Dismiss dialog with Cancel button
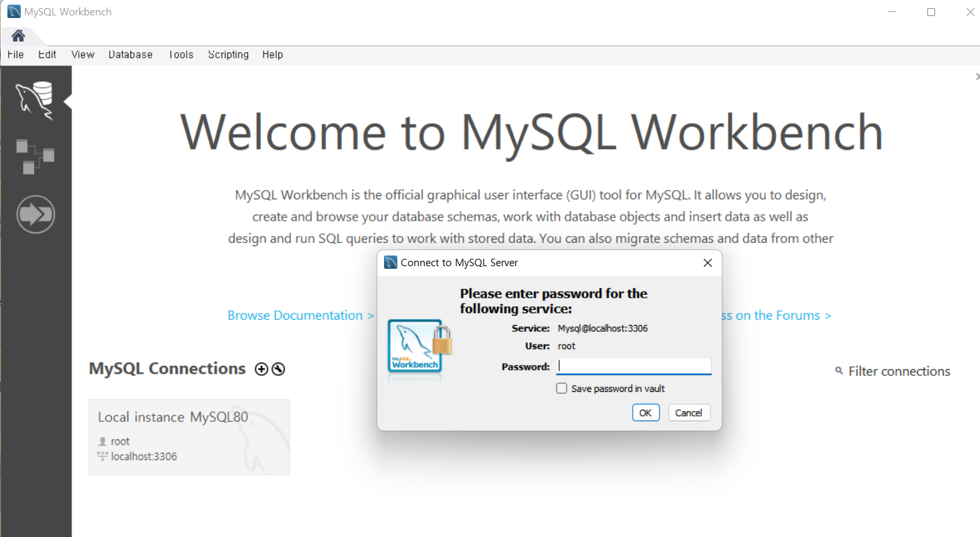The width and height of the screenshot is (980, 537). 689,413
